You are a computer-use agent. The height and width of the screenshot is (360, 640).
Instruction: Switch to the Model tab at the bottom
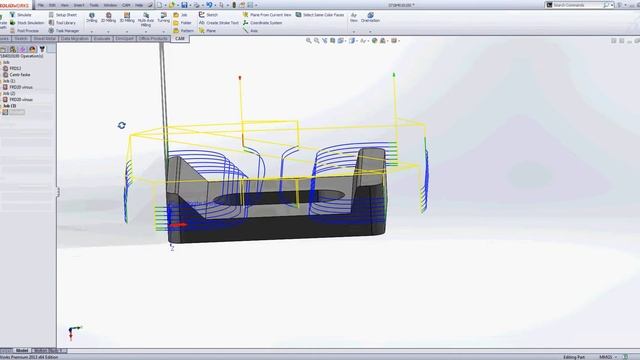point(22,351)
